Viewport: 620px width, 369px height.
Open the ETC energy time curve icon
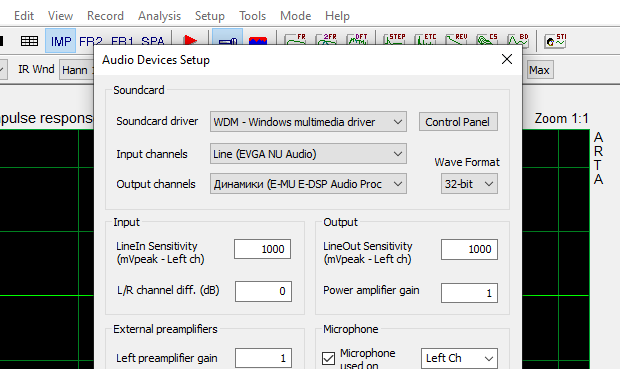tap(425, 39)
